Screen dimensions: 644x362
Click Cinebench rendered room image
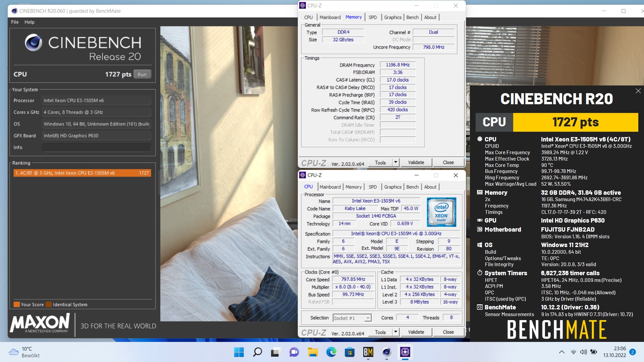tap(229, 174)
